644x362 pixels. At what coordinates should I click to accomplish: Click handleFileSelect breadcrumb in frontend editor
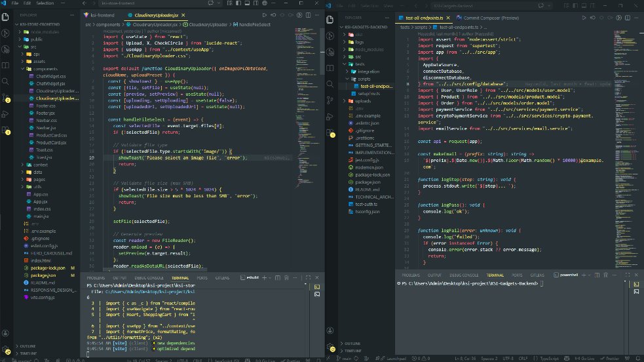point(254,25)
